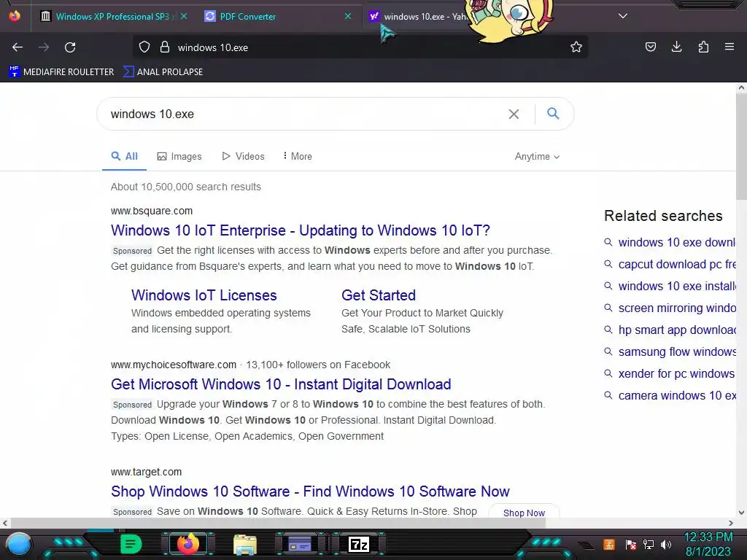The height and width of the screenshot is (560, 747).
Task: Open the purple window app on taskbar
Action: [x=300, y=544]
